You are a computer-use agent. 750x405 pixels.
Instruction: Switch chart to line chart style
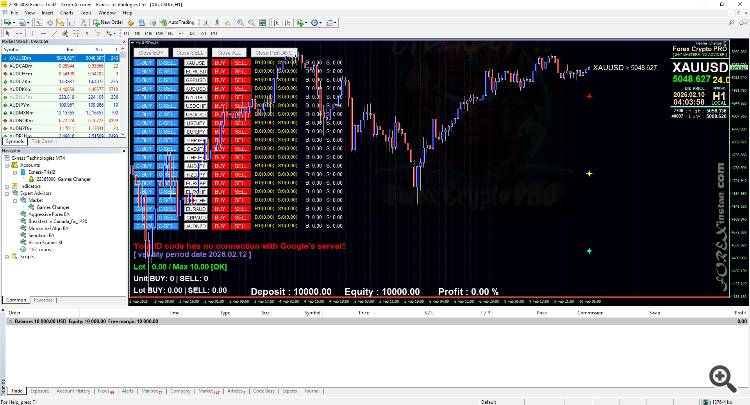(x=228, y=22)
